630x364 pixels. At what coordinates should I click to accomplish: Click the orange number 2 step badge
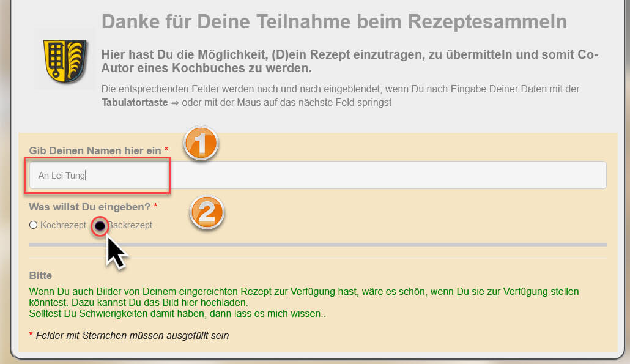point(208,212)
